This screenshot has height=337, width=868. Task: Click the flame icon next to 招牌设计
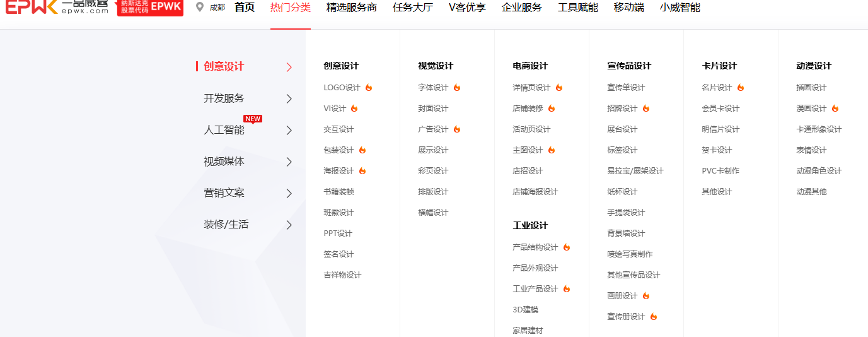(645, 109)
